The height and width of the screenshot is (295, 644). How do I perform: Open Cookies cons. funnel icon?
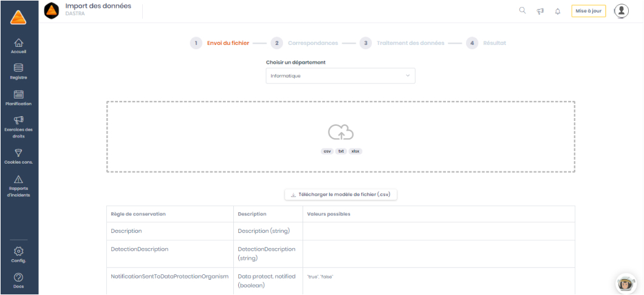coord(19,153)
